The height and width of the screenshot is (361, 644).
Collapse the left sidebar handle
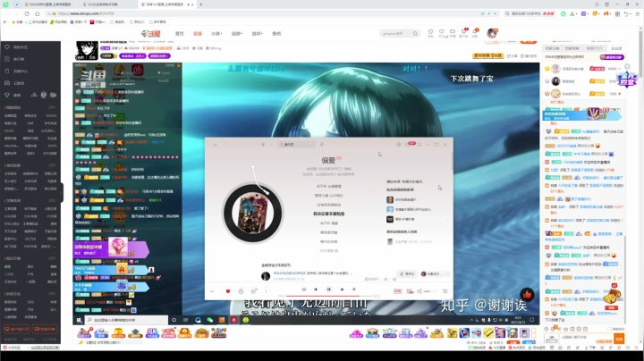click(62, 193)
